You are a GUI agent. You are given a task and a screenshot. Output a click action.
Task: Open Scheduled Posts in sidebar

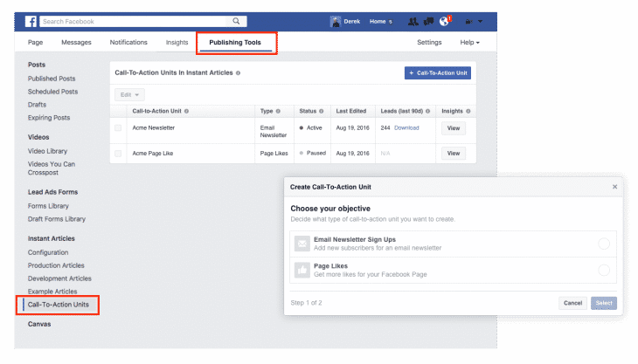53,92
